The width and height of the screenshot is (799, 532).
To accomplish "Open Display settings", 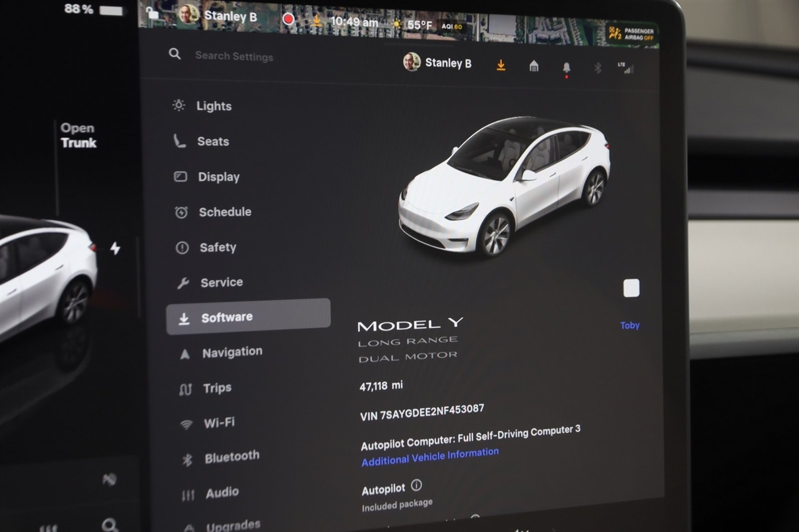I will [x=218, y=177].
